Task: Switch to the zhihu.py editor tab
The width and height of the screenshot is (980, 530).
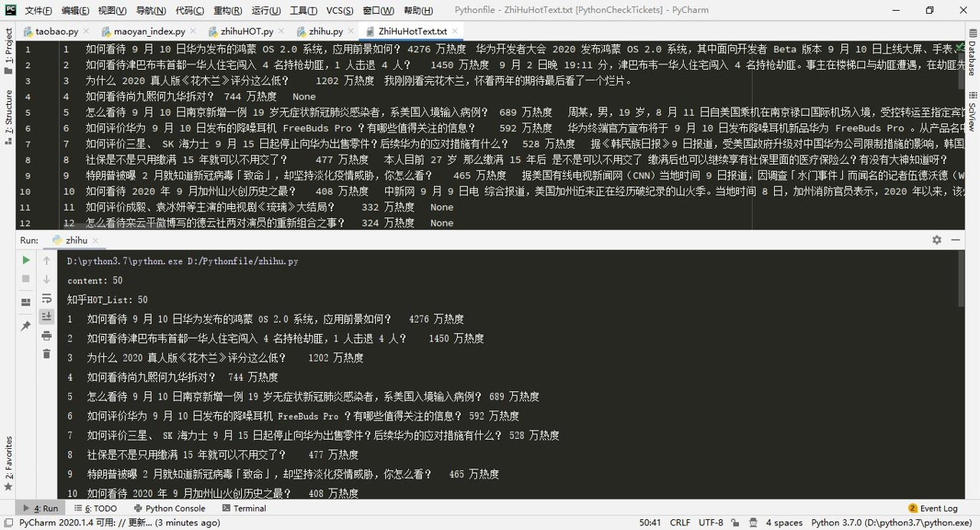Action: [325, 31]
